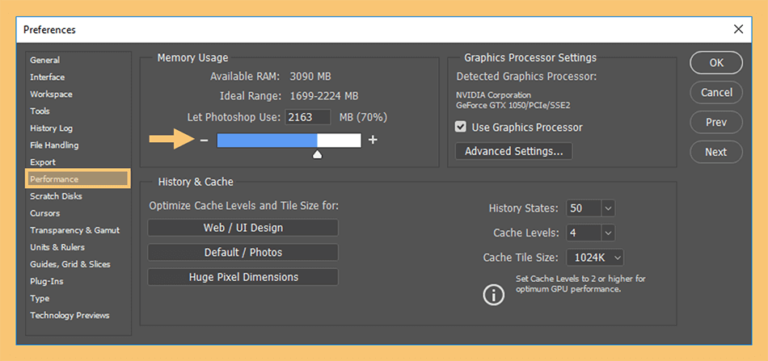768x361 pixels.
Task: Toggle the Use Graphics Processor checkbox
Action: pos(460,127)
